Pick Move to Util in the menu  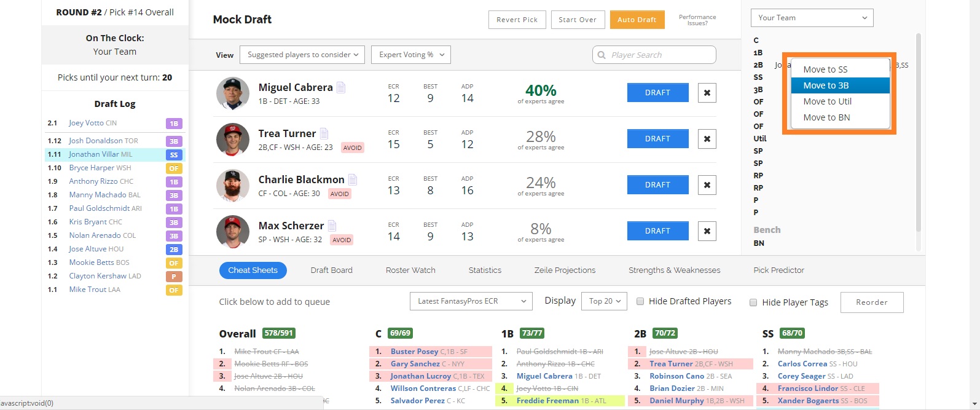coord(840,101)
